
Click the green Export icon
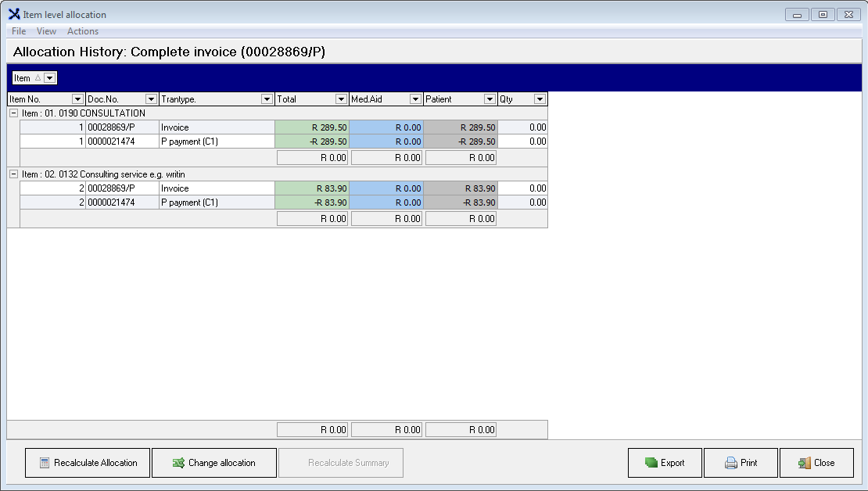(651, 463)
